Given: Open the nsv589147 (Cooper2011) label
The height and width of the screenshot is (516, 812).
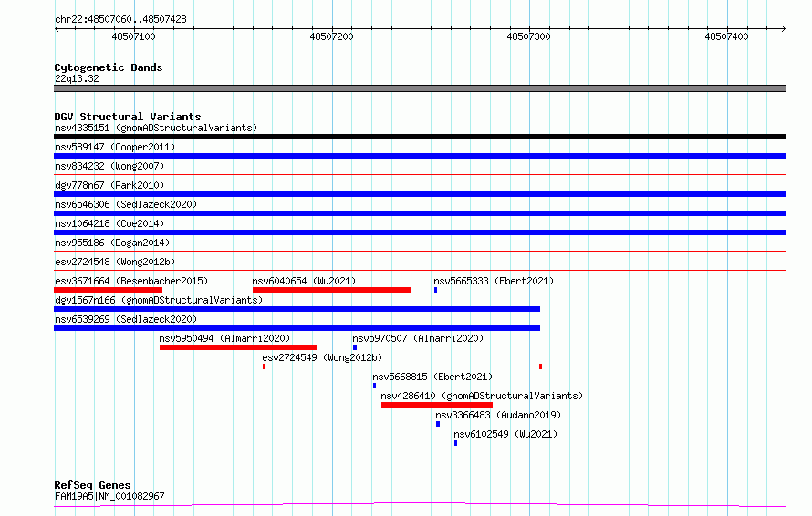Looking at the screenshot, I should 115,147.
